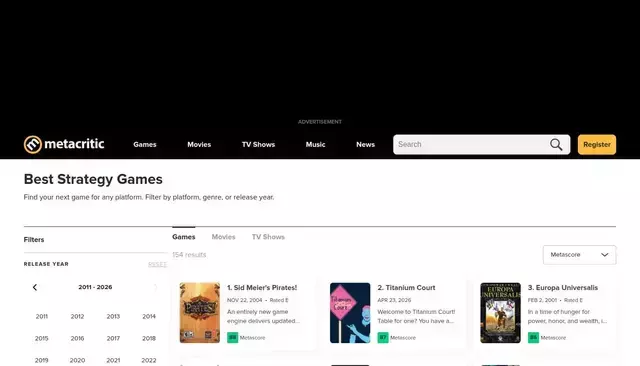Viewport: 640px width, 366px height.
Task: Select release year 2016
Action: (x=77, y=338)
